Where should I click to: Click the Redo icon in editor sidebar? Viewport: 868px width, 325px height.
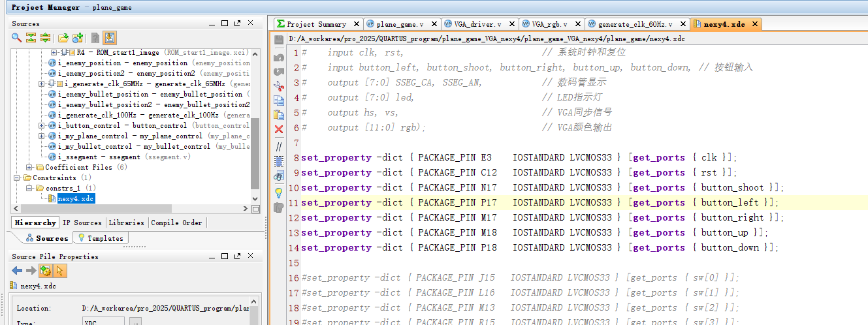point(279,71)
